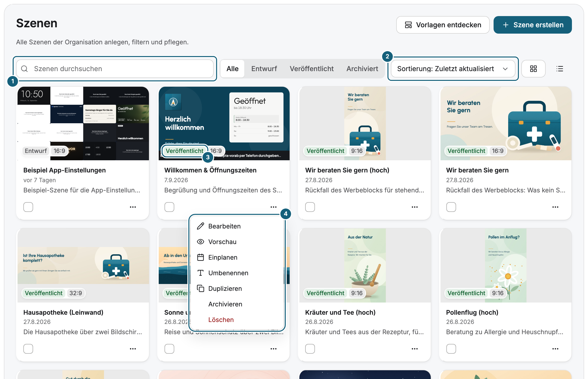Select the Beispiel App-Einstellungen checkbox

[28, 207]
